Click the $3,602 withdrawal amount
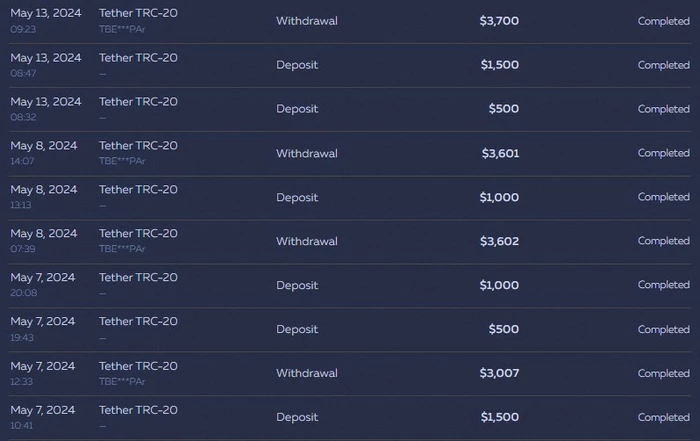 click(499, 241)
